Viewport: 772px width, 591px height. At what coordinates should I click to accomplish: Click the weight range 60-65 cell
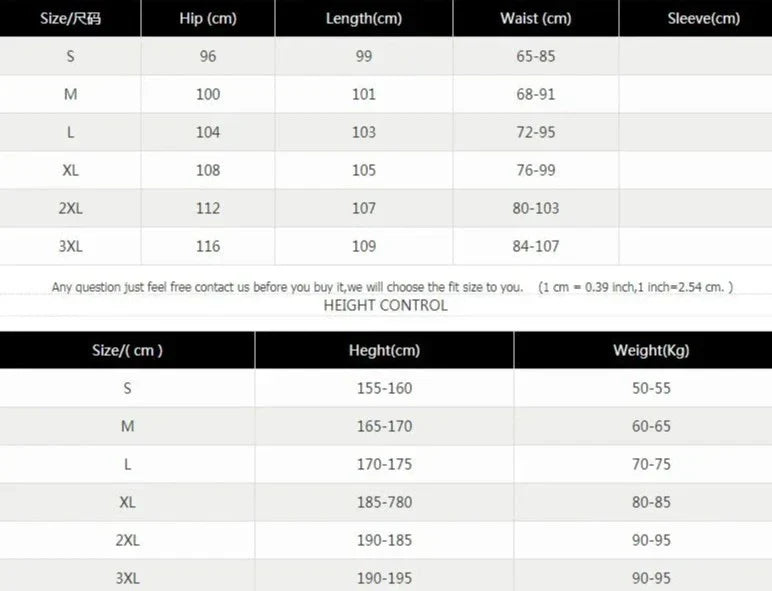pyautogui.click(x=651, y=426)
